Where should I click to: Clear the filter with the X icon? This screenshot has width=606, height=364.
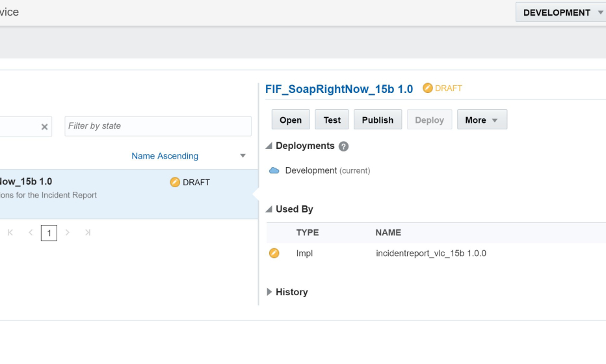(45, 127)
